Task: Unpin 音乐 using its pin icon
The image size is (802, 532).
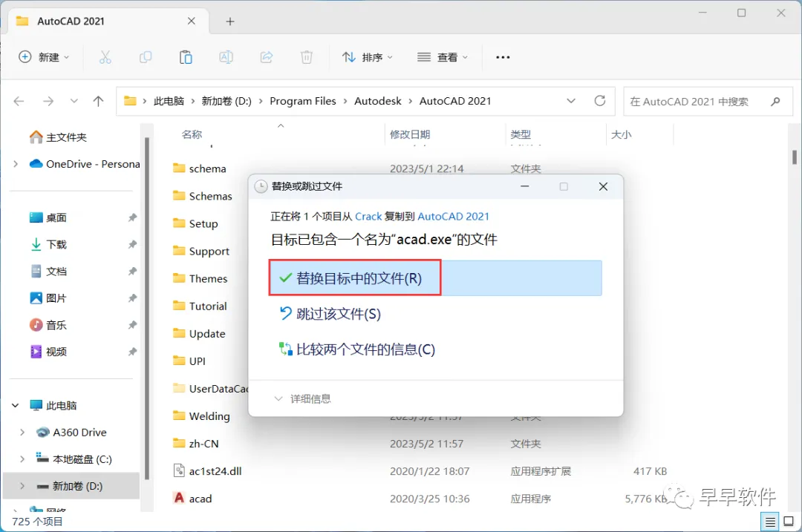Action: coord(132,325)
